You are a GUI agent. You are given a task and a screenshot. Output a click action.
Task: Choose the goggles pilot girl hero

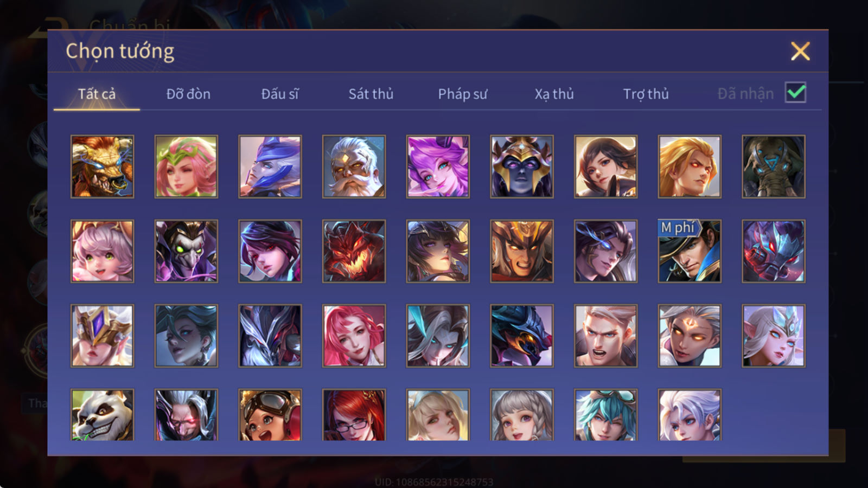coord(270,415)
